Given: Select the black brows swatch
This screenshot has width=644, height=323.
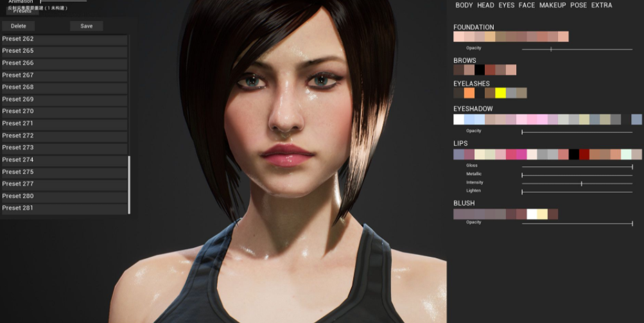Looking at the screenshot, I should tap(479, 70).
